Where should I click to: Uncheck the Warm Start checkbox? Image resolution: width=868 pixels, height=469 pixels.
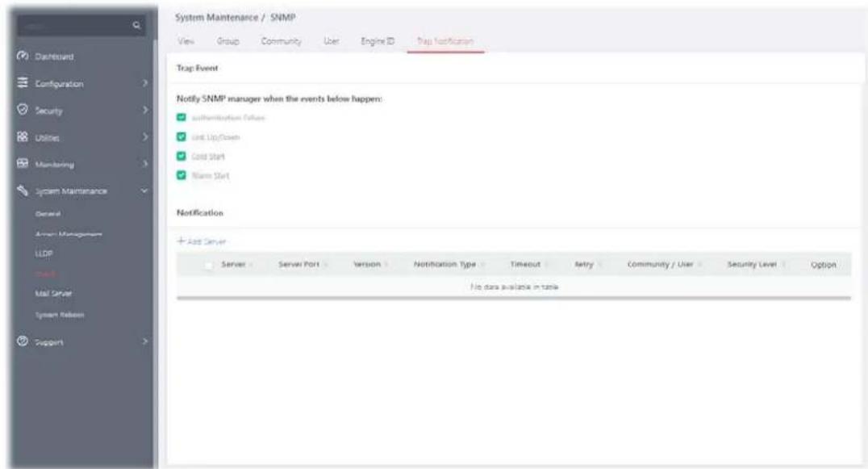coord(181,175)
